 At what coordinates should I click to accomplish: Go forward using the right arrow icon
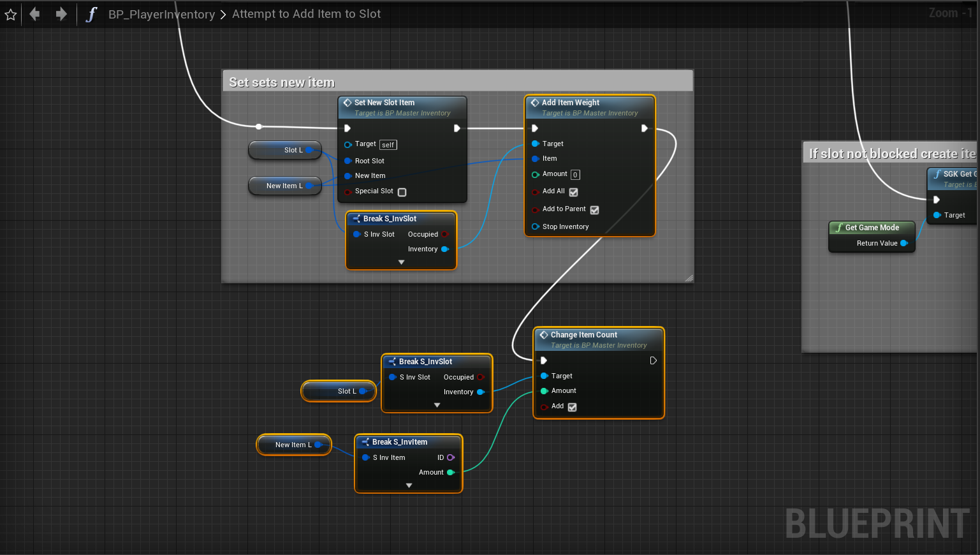pyautogui.click(x=61, y=14)
